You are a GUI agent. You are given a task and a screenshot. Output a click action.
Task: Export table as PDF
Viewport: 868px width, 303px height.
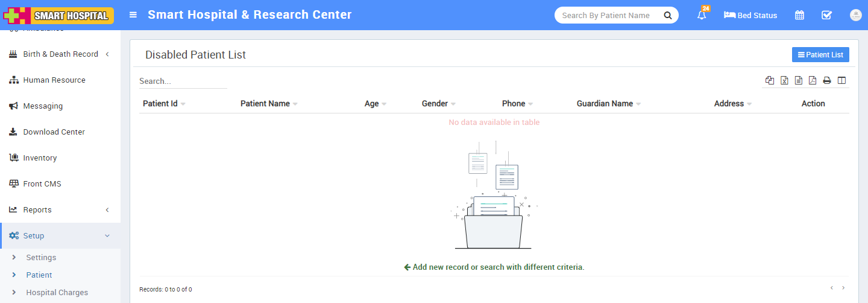(813, 80)
